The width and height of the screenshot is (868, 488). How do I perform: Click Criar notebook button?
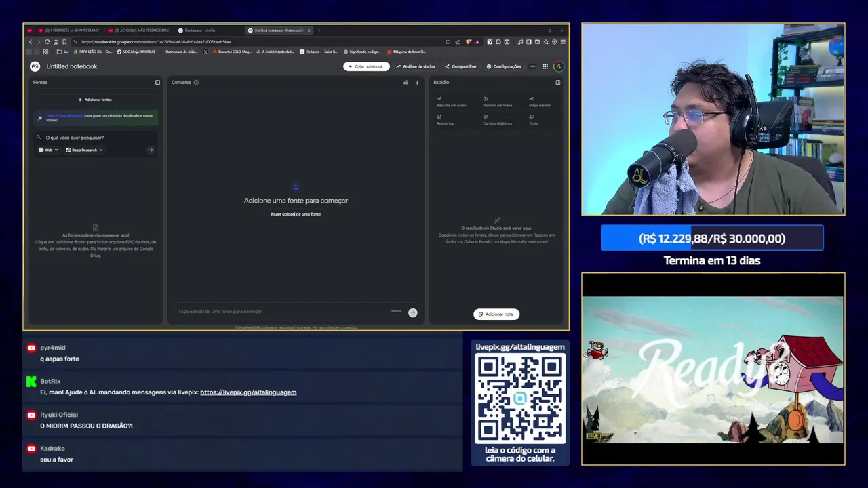366,66
